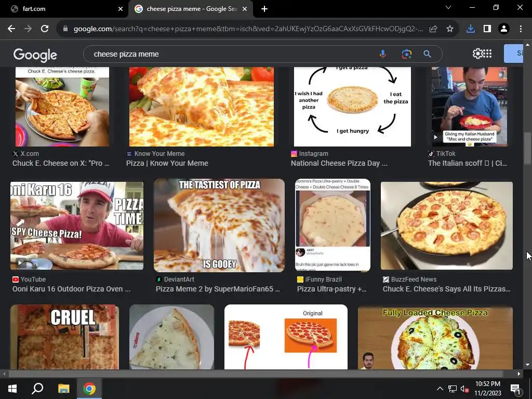Open Google apps grid

click(487, 54)
